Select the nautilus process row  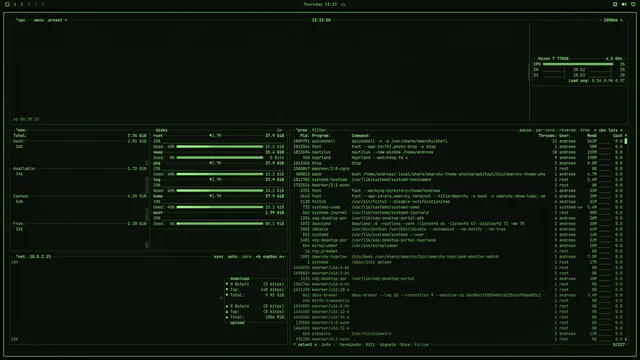[458, 152]
